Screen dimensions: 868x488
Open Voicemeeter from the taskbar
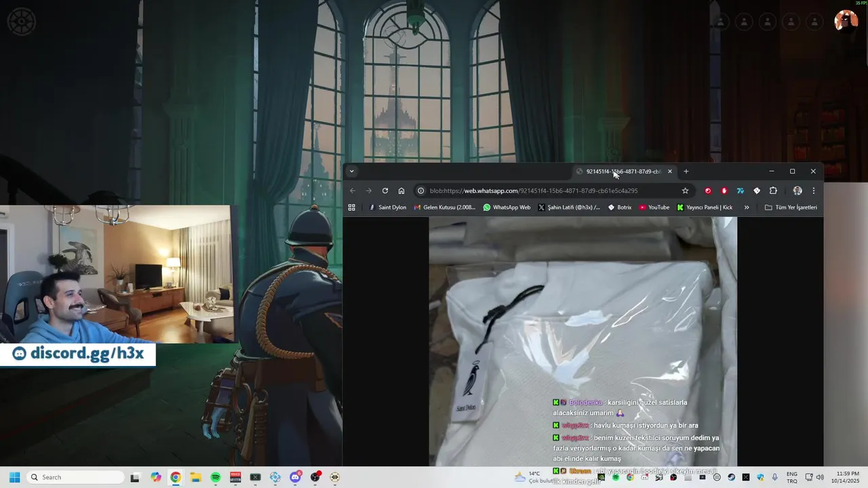pos(235,477)
